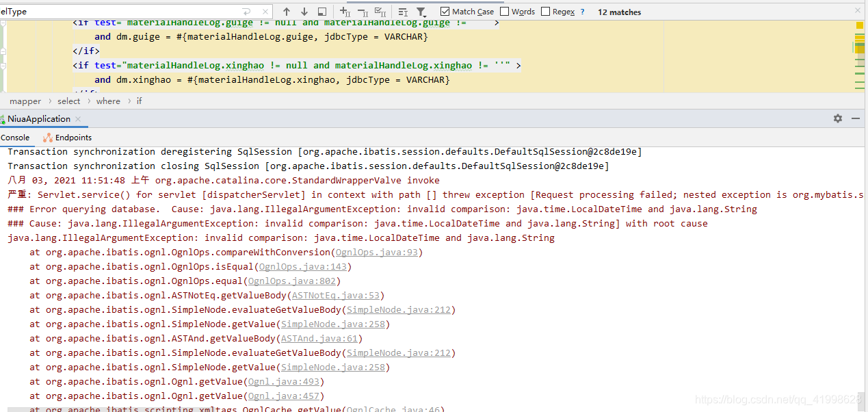Image resolution: width=868 pixels, height=412 pixels.
Task: Open search history in the find field
Action: point(245,10)
